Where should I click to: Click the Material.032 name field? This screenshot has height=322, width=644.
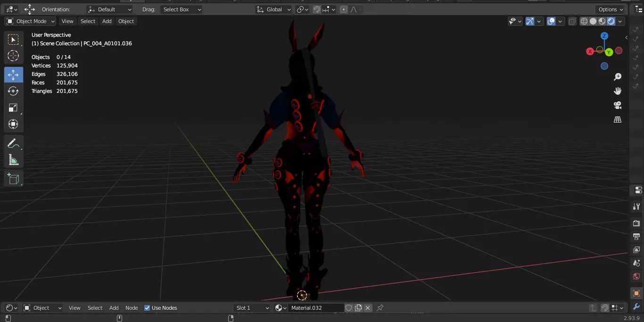point(316,308)
